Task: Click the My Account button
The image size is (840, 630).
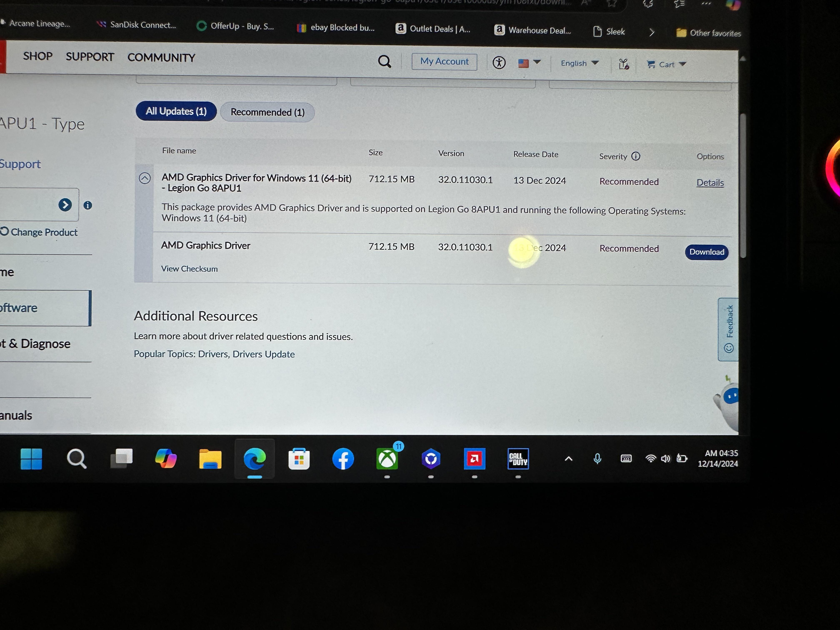Action: point(444,61)
